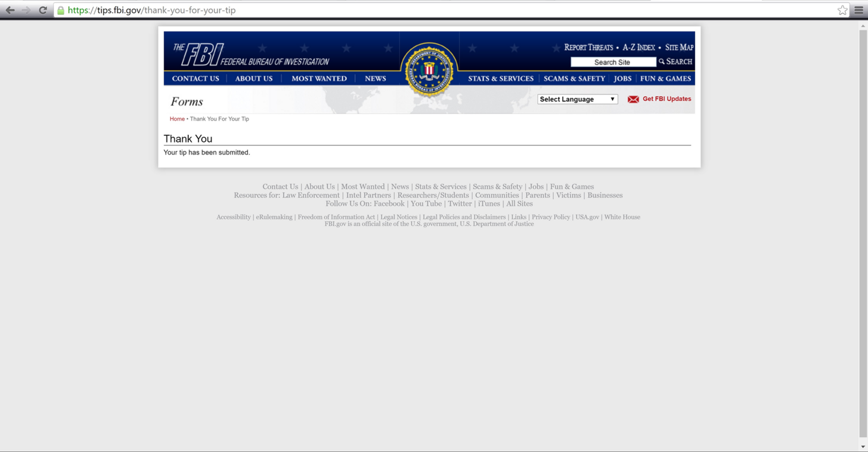Image resolution: width=868 pixels, height=452 pixels.
Task: Click the green padlock security icon
Action: 61,10
